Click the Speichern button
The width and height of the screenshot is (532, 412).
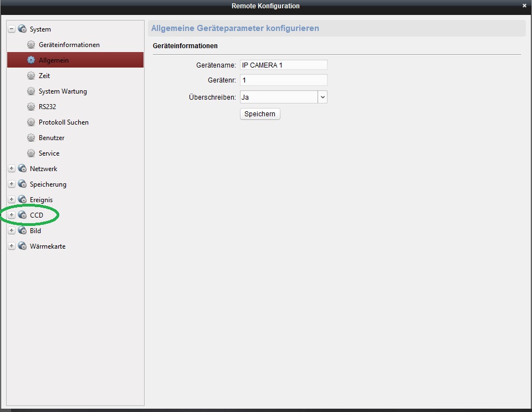click(260, 114)
